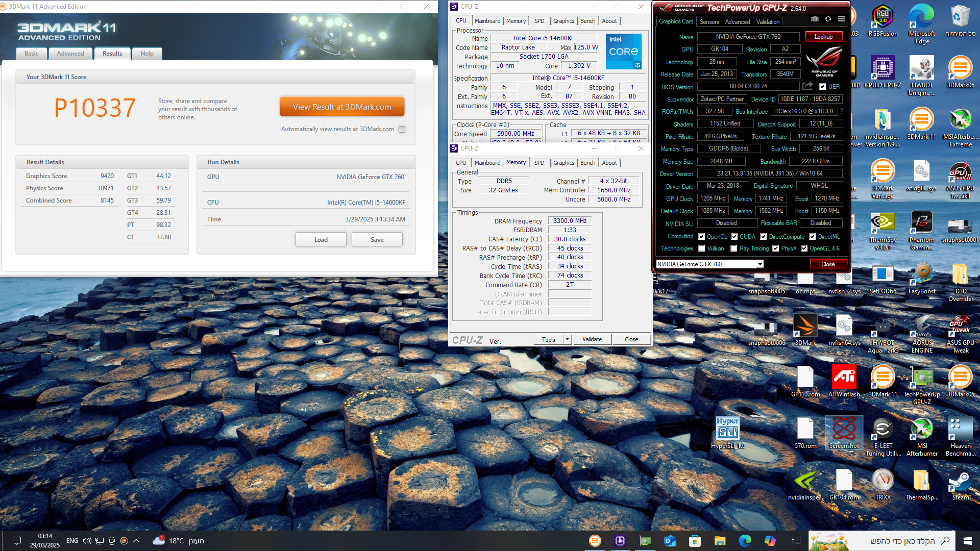Viewport: 980px width, 551px height.
Task: Click the Lookup button in GPU-Z
Action: pyautogui.click(x=823, y=37)
